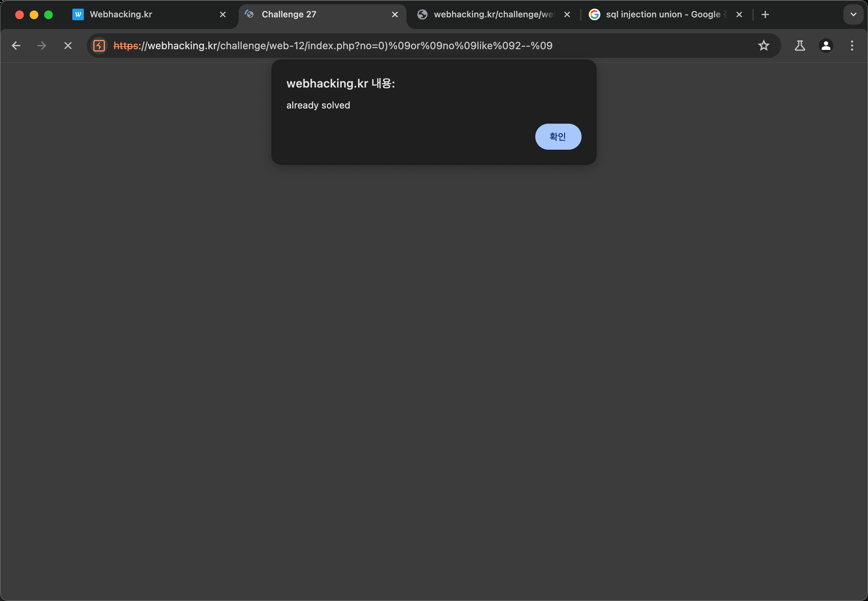Click the forward navigation arrow
This screenshot has width=868, height=601.
point(42,46)
